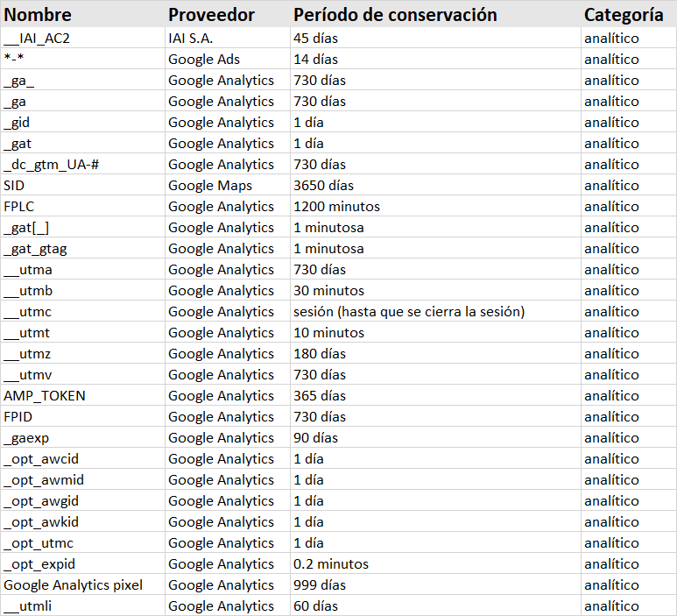Click the Proveedor column header
677x616 pixels.
coord(211,15)
